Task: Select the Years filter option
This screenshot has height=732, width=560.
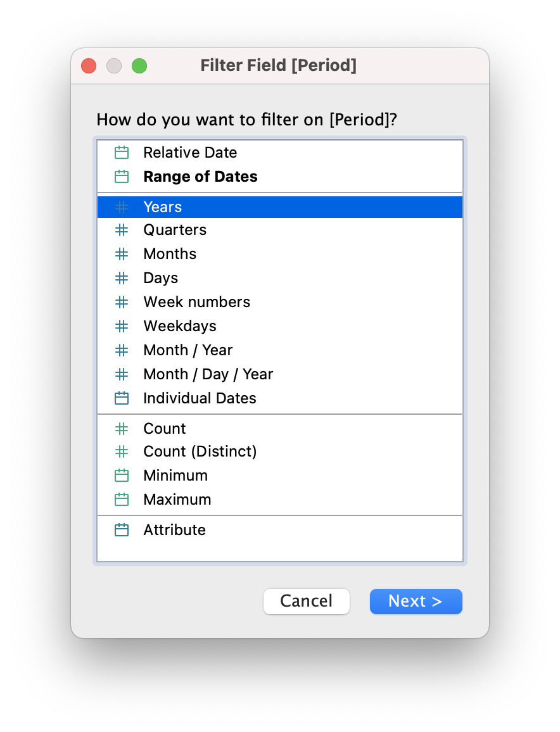Action: tap(163, 207)
